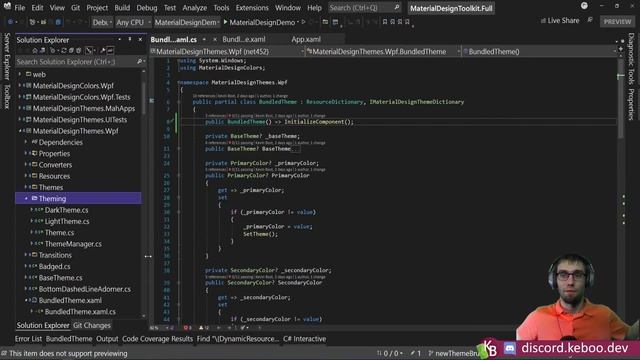Screen dimensions: 640x360
Task: Switch to the Bundl...e.xaml editor tab
Action: (244, 39)
